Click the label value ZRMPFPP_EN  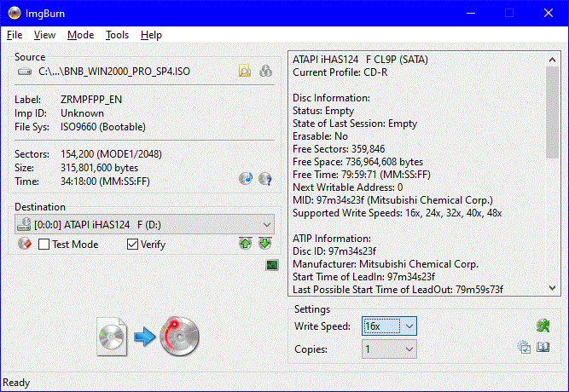point(91,100)
